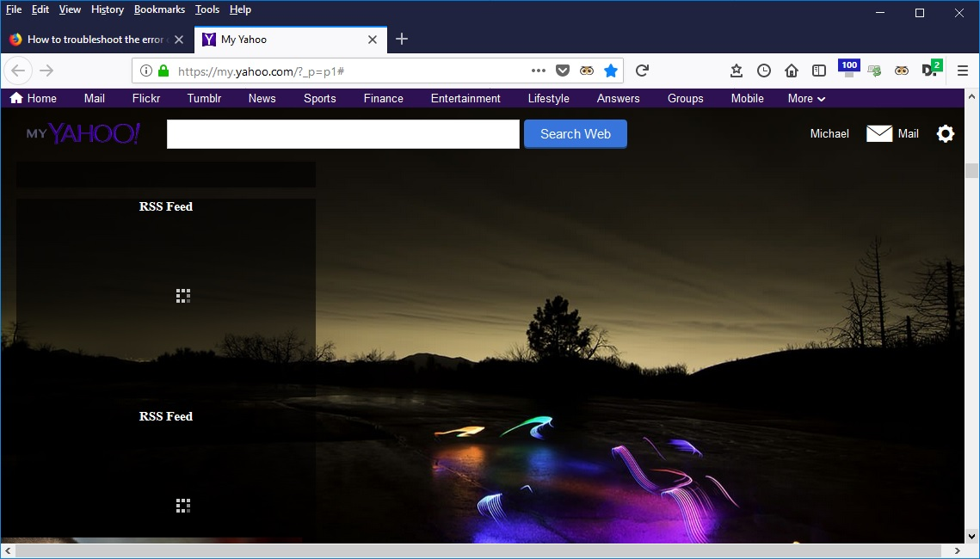980x559 pixels.
Task: Open the Bookmarks menu
Action: point(159,9)
